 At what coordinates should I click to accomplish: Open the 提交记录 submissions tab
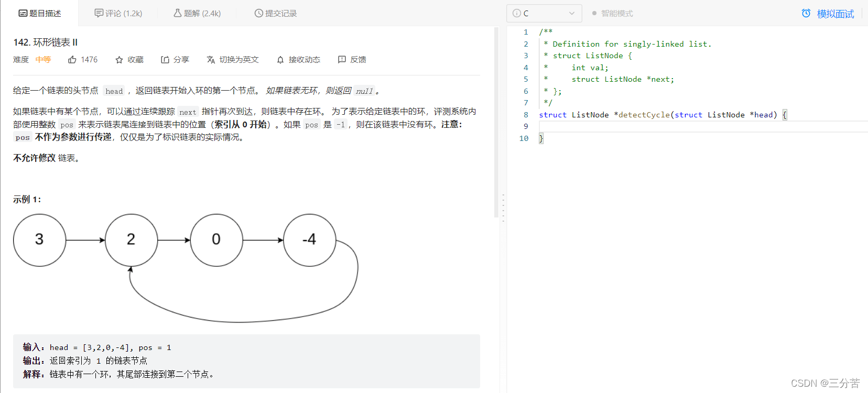276,13
